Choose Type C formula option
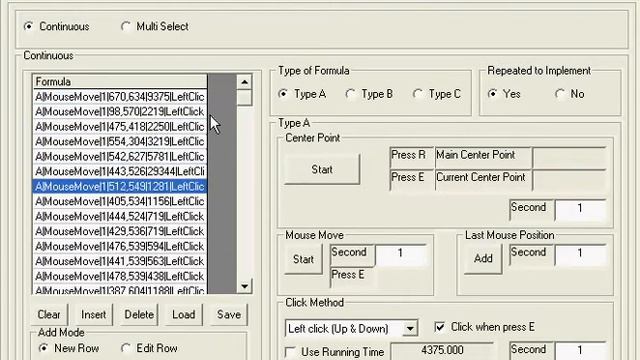 [x=417, y=94]
